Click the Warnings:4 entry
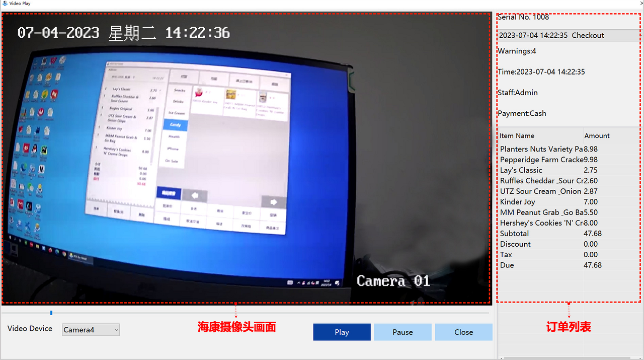This screenshot has height=360, width=644. tap(517, 51)
